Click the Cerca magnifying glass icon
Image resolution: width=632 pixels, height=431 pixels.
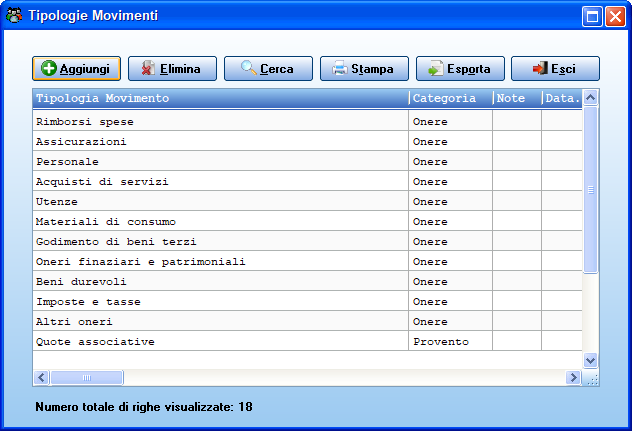click(248, 68)
